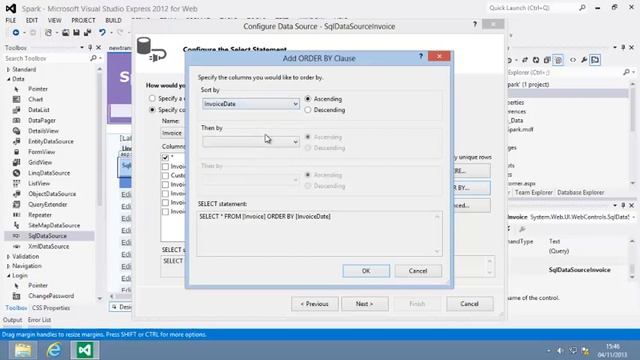Click Next in Configure Data Source wizard
640x360 pixels.
click(364, 304)
